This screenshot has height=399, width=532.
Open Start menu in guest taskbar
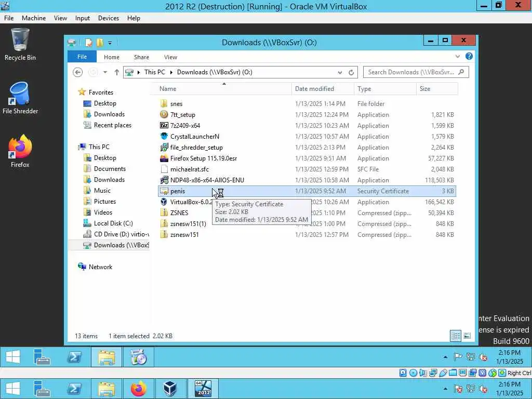[13, 357]
